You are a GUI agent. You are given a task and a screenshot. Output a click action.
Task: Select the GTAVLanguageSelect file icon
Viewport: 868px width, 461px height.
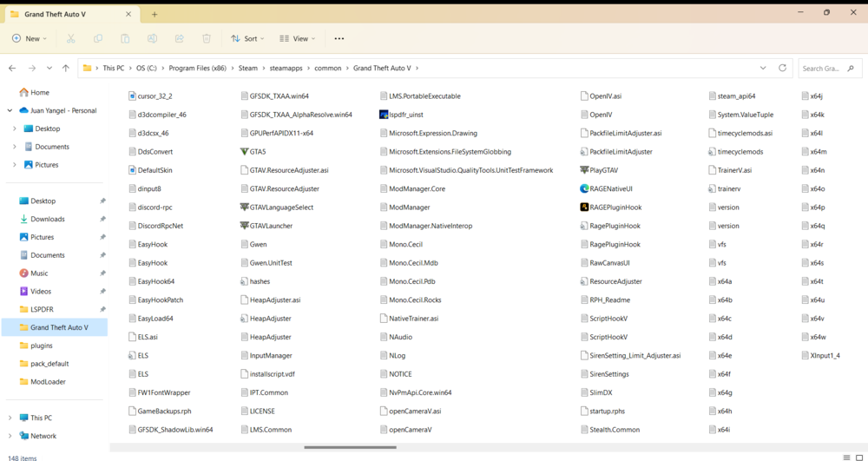point(245,207)
